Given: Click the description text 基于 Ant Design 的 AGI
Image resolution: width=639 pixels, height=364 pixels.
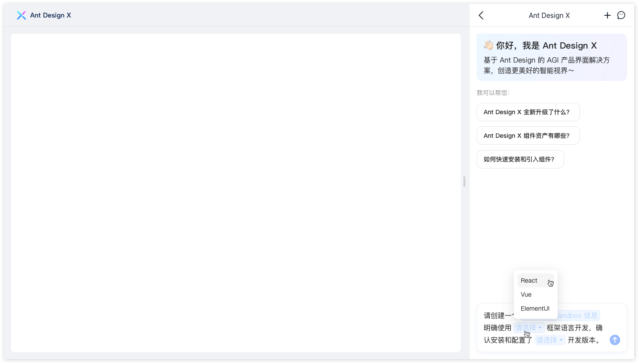Looking at the screenshot, I should [x=547, y=65].
